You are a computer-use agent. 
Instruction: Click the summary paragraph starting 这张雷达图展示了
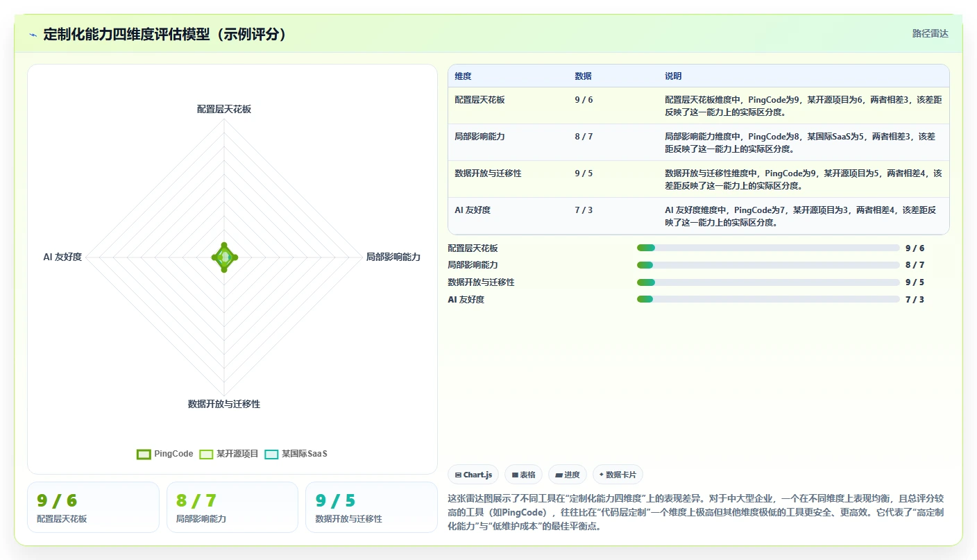(x=696, y=512)
